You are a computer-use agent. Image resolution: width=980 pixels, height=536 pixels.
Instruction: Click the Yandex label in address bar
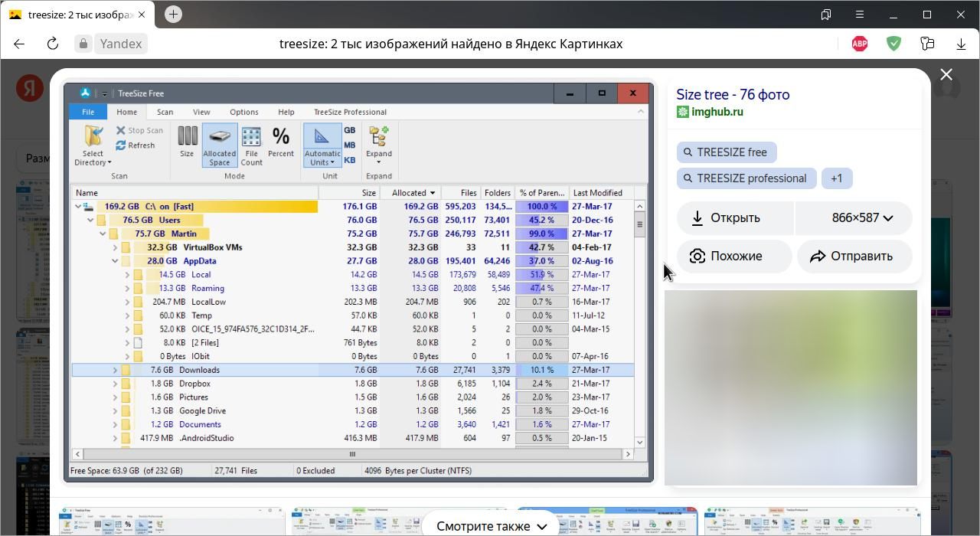tap(121, 44)
